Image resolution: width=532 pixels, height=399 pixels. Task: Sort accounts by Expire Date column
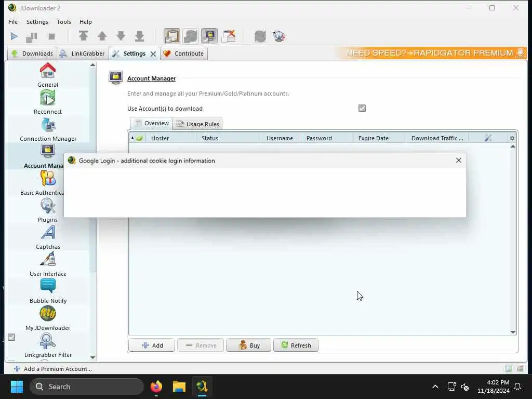pos(379,138)
